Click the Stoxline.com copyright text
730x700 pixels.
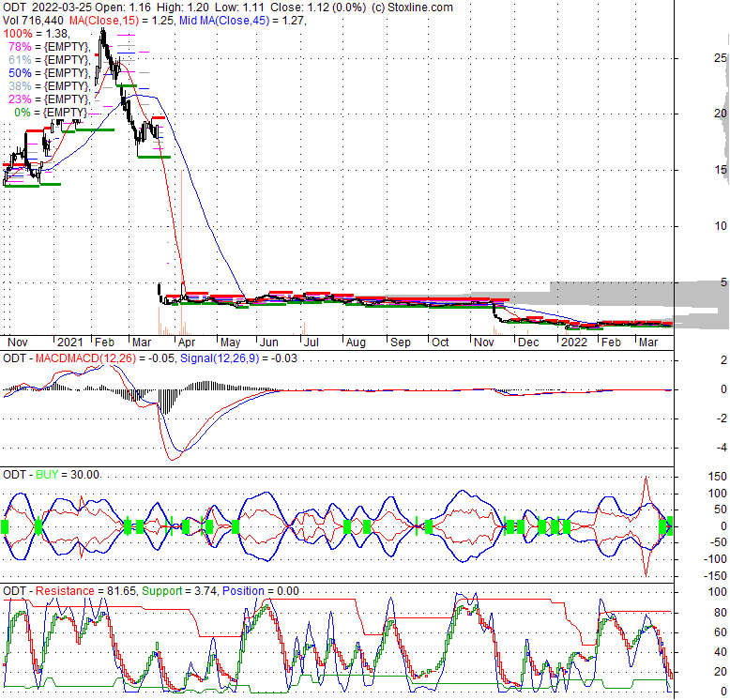(412, 8)
